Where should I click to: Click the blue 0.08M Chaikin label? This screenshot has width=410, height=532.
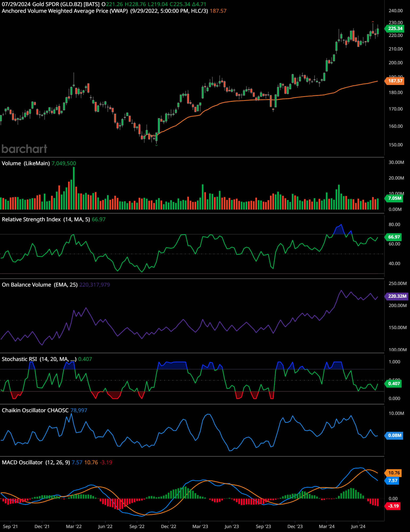pyautogui.click(x=394, y=435)
